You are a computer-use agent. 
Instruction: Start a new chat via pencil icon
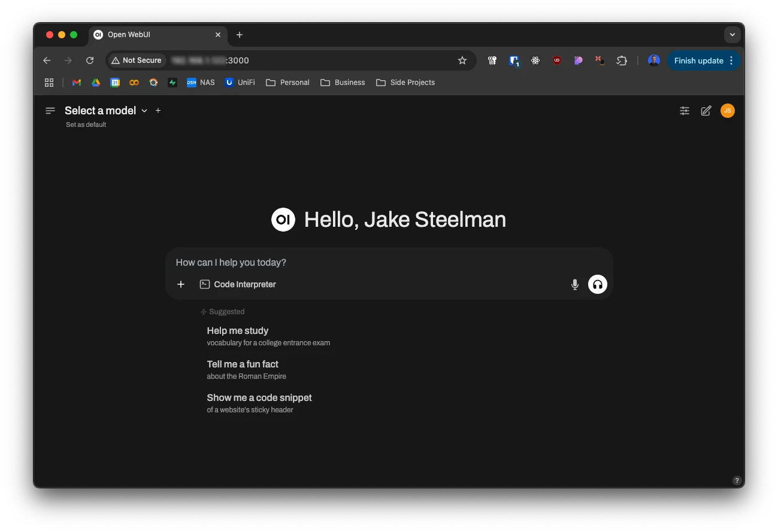click(706, 111)
